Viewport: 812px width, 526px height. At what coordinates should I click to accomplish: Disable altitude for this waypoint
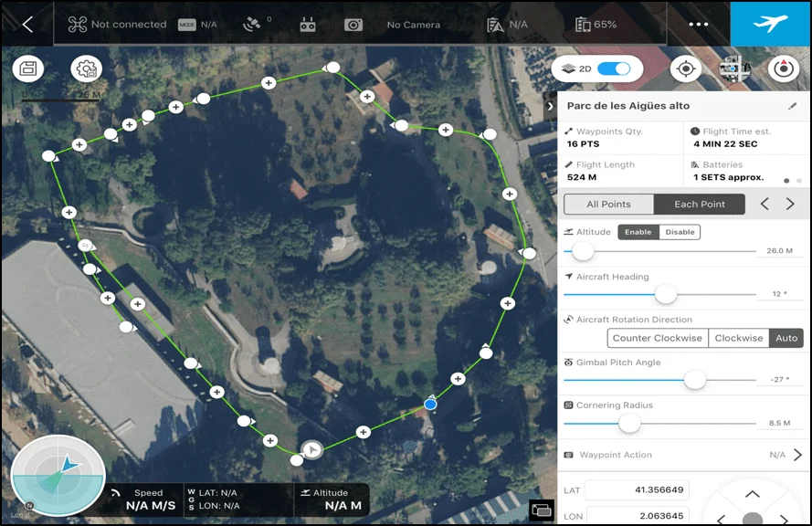click(680, 232)
